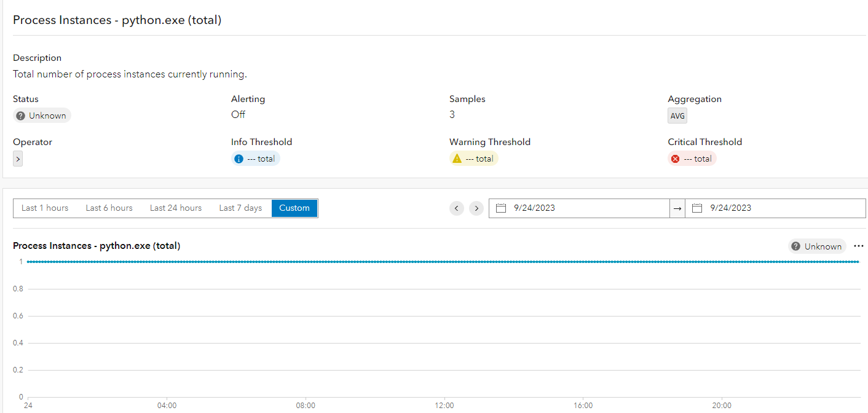
Task: Click the AVG aggregation badge
Action: (677, 115)
